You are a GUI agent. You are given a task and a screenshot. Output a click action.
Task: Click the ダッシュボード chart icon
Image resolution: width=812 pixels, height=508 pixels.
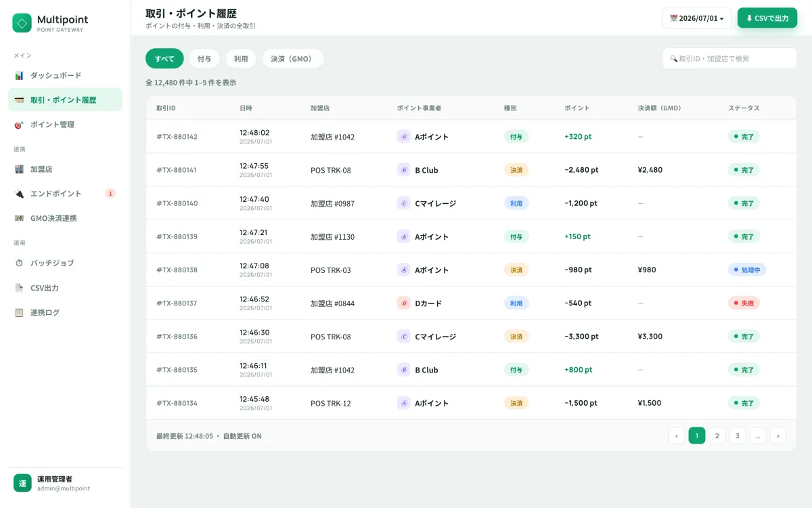coord(19,75)
